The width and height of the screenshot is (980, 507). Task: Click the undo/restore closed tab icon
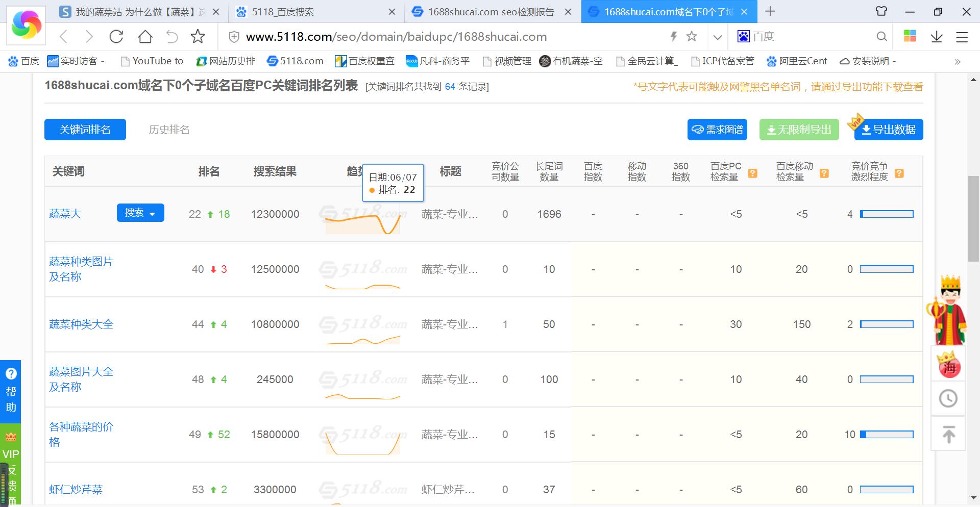172,37
